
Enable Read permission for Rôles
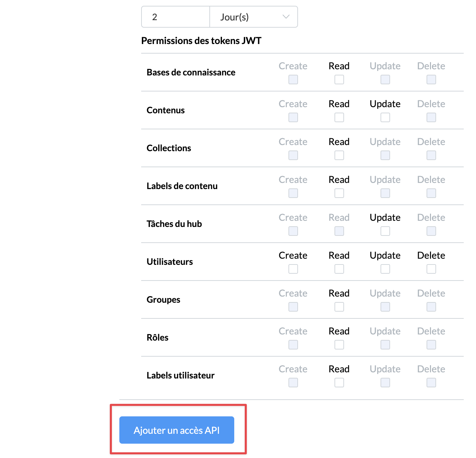click(x=339, y=345)
